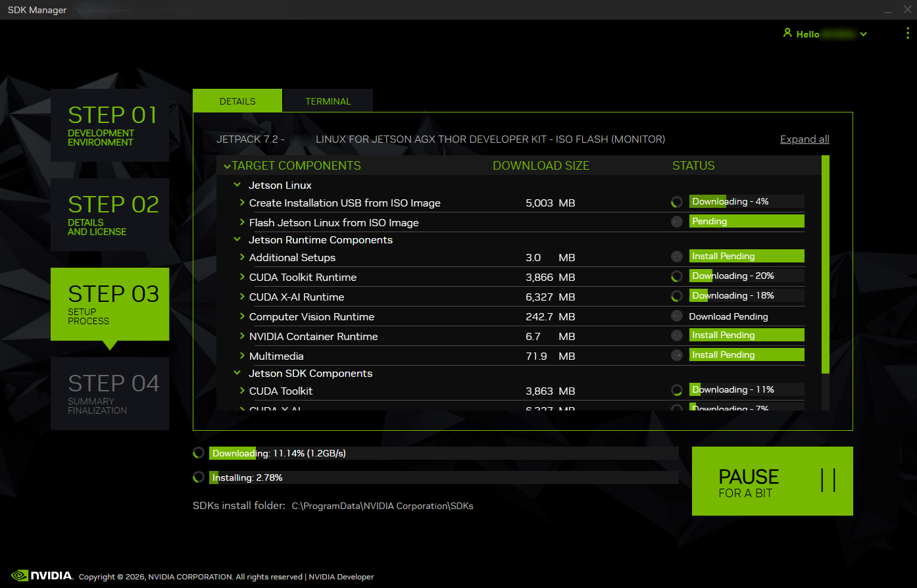Click the 6,327 MB size for CUDA X-AI Runtime
Screen dimensions: 917x588
[551, 297]
